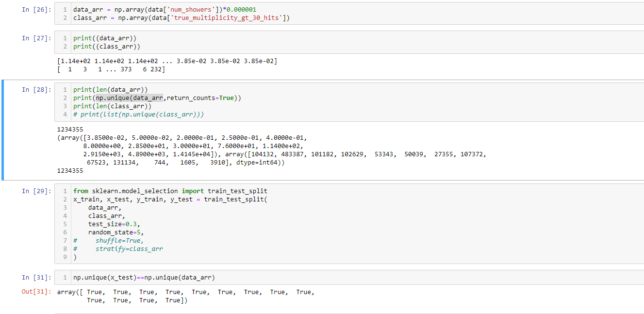
Task: Select the In [31] cell prompt
Action: pos(36,278)
